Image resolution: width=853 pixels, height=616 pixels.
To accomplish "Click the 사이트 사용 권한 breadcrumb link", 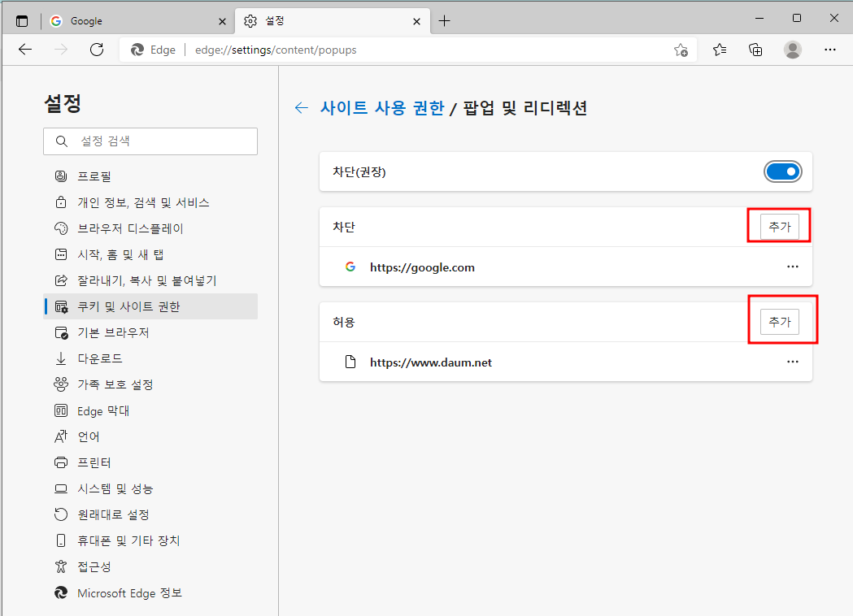I will coord(382,106).
